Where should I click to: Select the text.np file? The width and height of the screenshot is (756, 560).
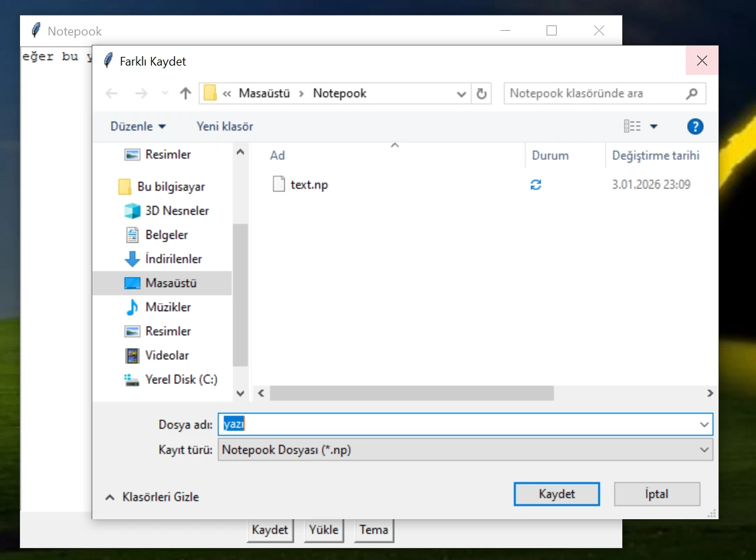(309, 185)
